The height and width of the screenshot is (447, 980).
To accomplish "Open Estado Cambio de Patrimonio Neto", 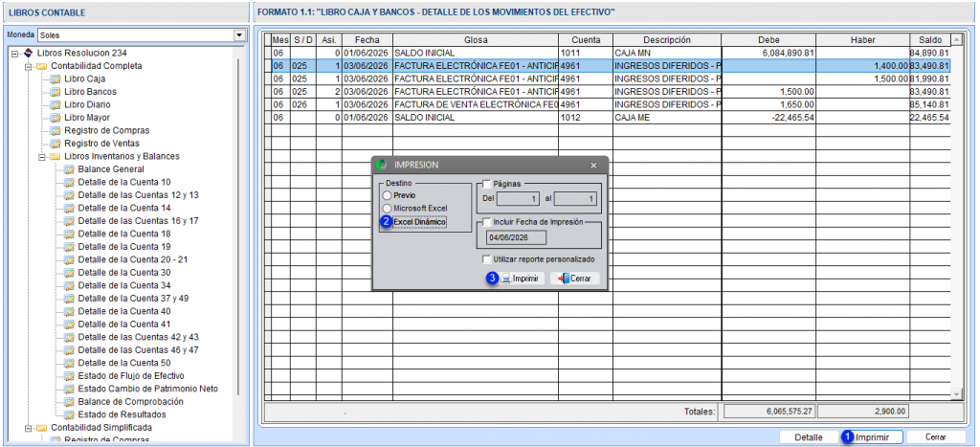I will 147,389.
